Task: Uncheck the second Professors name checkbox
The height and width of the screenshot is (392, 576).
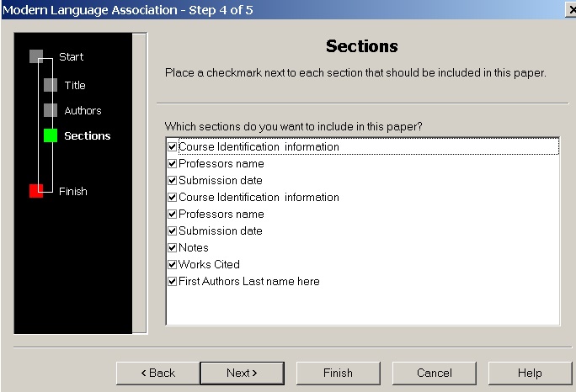Action: point(172,214)
